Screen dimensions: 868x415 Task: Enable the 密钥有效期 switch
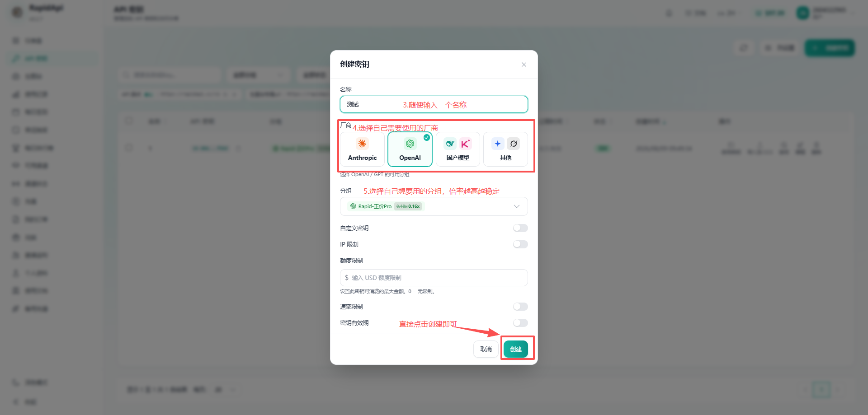point(520,323)
